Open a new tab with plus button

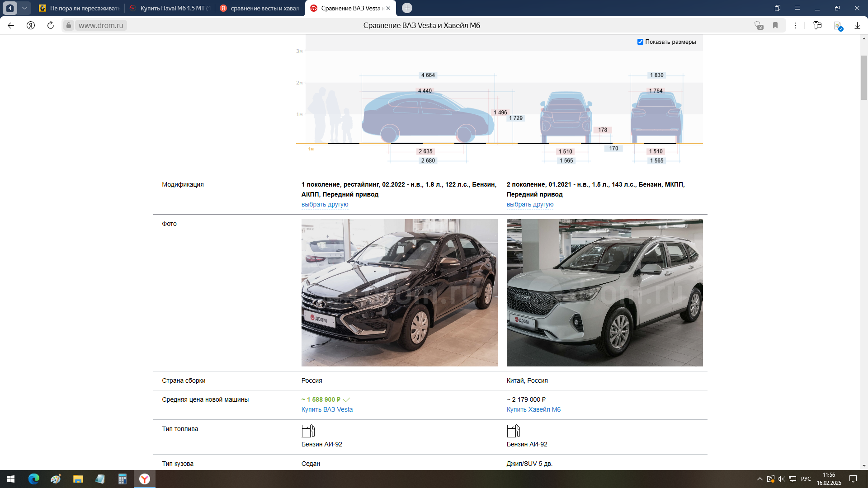coord(407,8)
